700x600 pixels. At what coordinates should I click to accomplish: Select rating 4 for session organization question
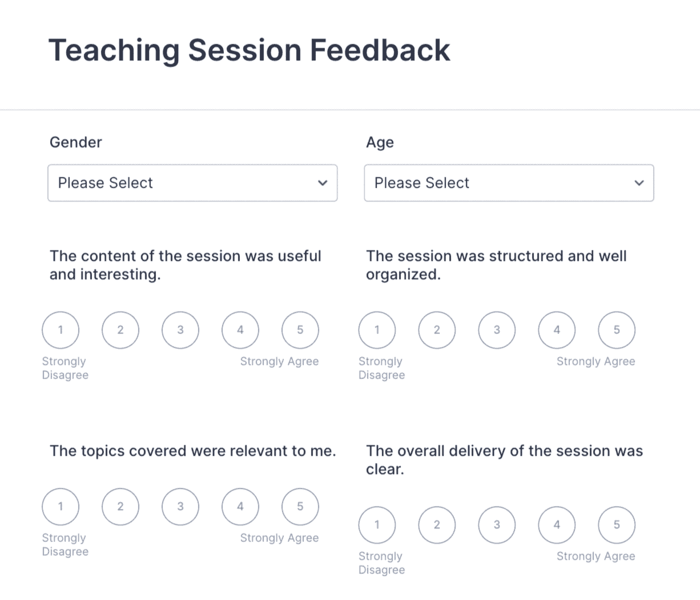(x=556, y=330)
